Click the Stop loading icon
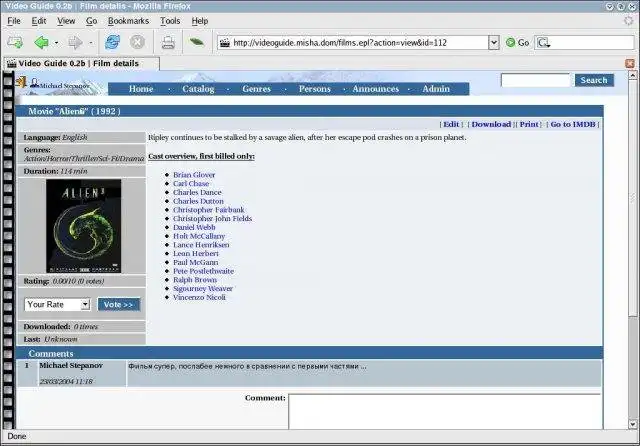Viewport: 640px width, 446px height. [138, 42]
